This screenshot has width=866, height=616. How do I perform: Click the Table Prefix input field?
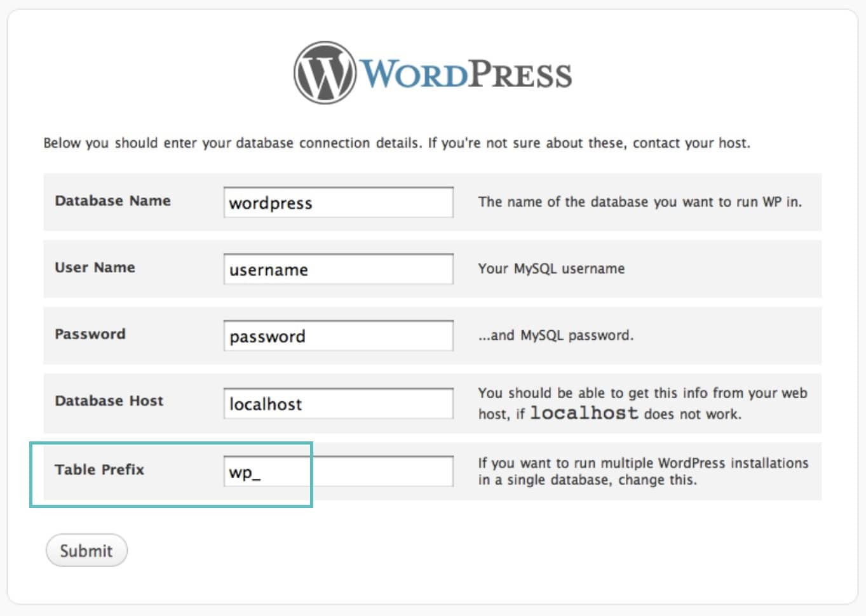point(338,471)
